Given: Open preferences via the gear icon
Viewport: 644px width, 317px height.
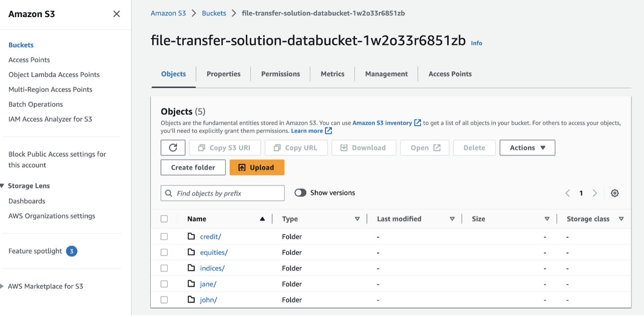Looking at the screenshot, I should click(x=615, y=192).
